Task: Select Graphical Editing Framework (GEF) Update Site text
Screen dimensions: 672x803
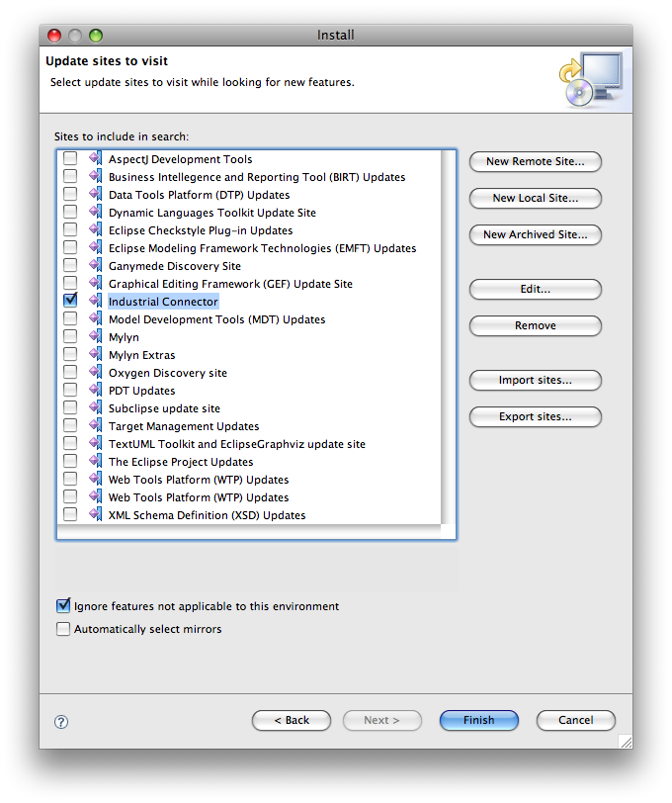Action: (230, 284)
